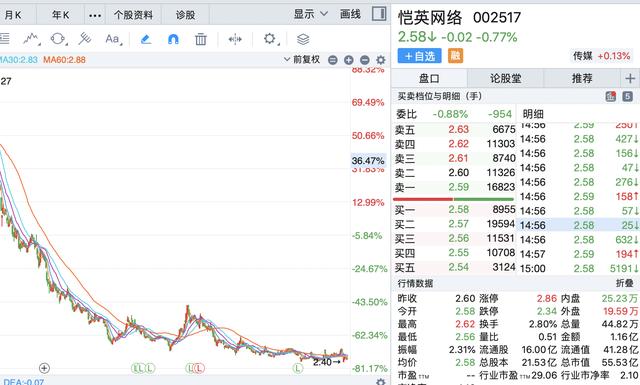The height and width of the screenshot is (385, 640).
Task: Select the 盘口 tab
Action: tap(429, 78)
